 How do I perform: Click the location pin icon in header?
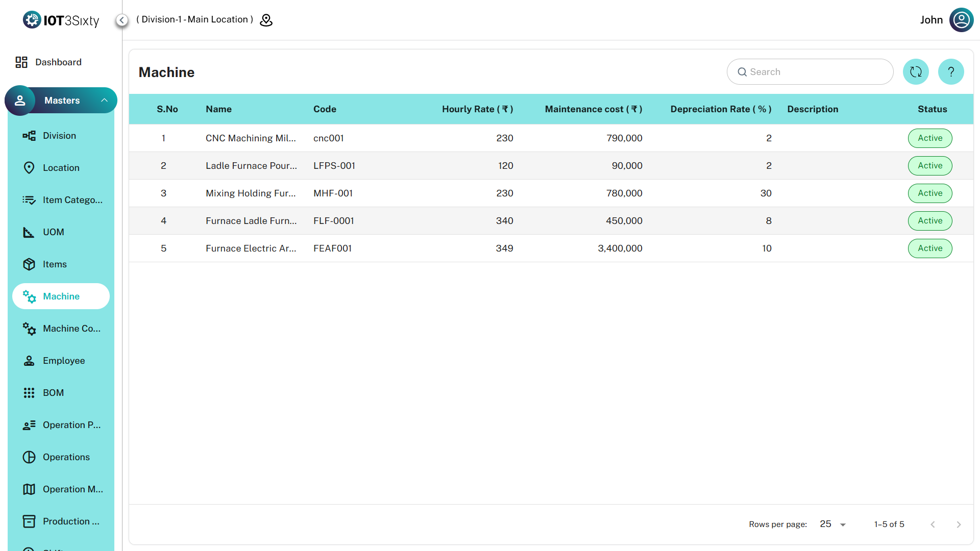pos(266,20)
